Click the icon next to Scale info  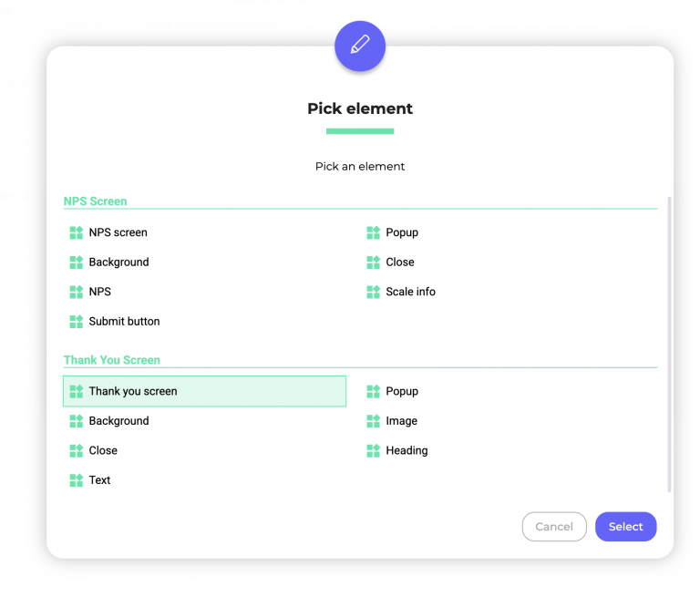click(373, 292)
